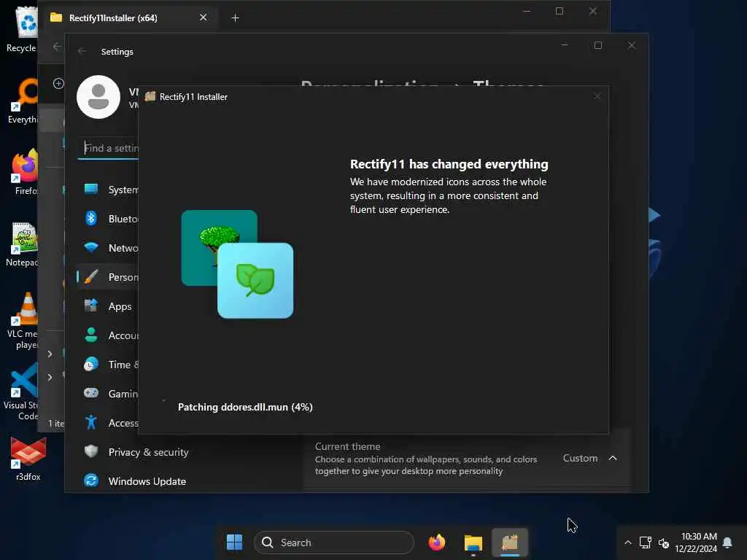747x560 pixels.
Task: Close the Rectify11 Installer dialog
Action: tap(597, 97)
